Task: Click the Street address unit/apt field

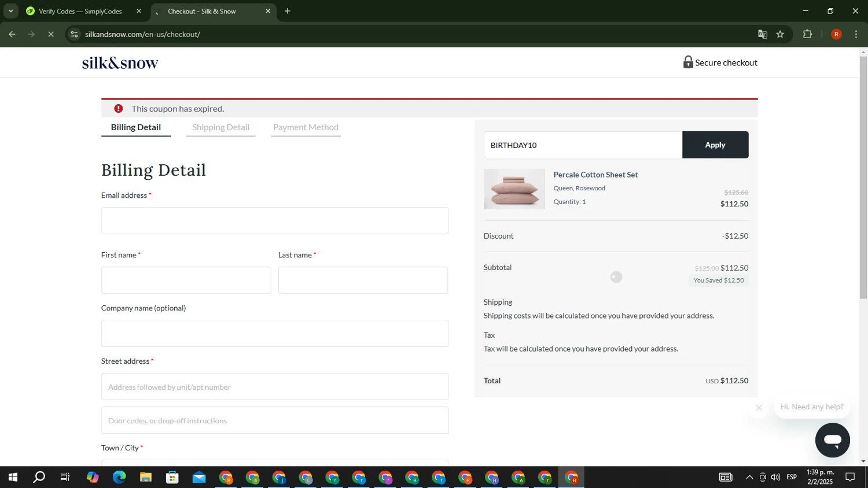Action: point(275,386)
